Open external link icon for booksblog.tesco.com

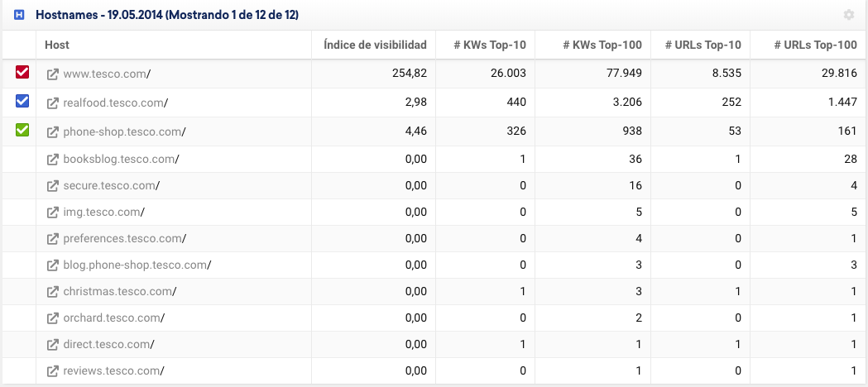click(x=52, y=160)
